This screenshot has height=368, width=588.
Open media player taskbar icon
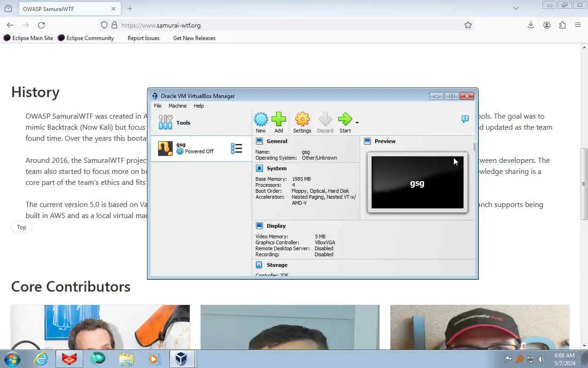[x=153, y=359]
